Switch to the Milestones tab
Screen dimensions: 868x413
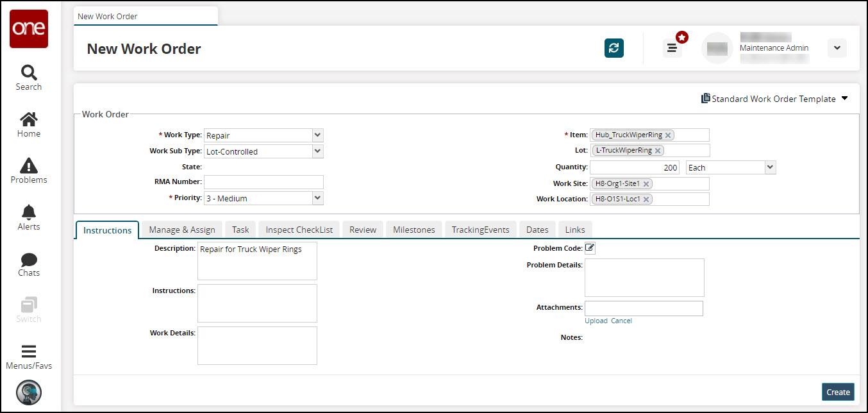coord(413,230)
